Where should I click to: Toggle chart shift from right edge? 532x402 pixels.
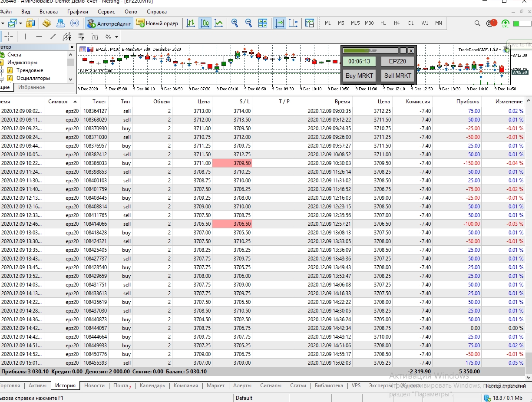tap(294, 23)
